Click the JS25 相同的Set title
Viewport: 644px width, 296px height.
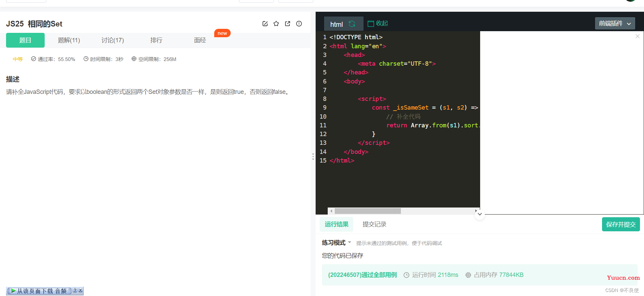[34, 24]
